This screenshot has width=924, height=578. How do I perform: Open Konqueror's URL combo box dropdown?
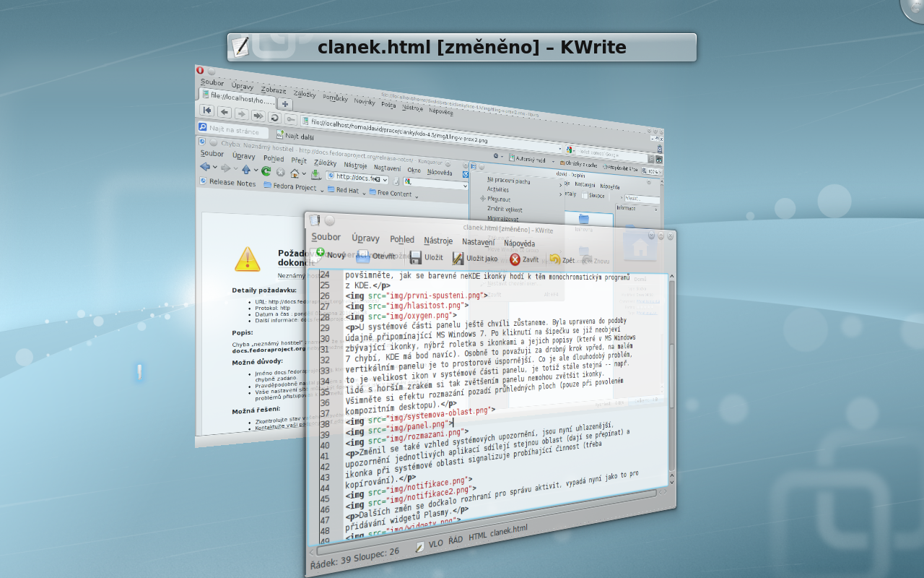(384, 180)
